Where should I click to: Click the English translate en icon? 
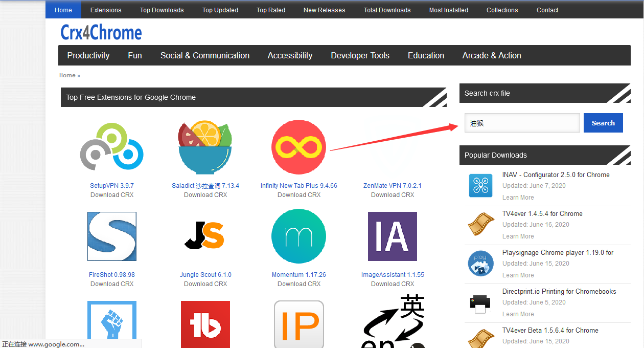pos(394,321)
